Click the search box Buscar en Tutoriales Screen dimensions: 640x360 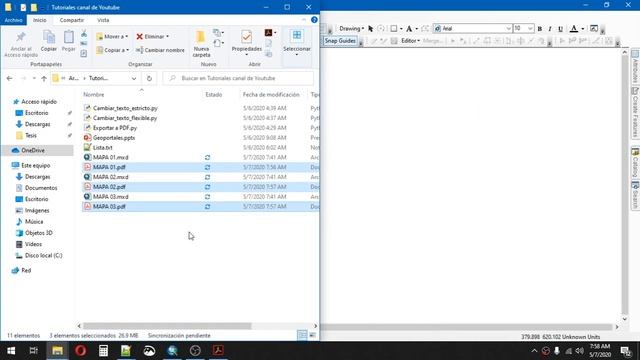238,78
